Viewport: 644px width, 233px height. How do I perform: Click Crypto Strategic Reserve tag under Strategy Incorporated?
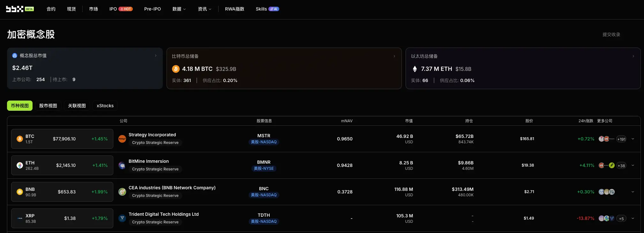pos(155,143)
